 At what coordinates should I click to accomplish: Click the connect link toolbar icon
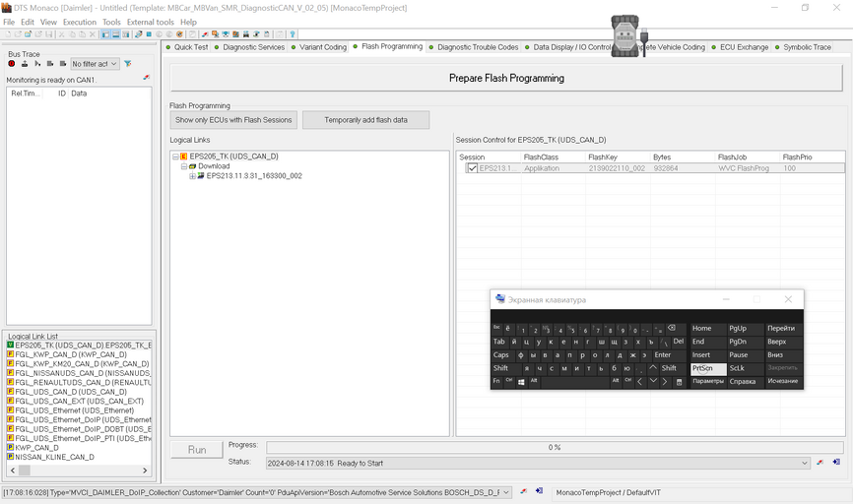[x=139, y=34]
